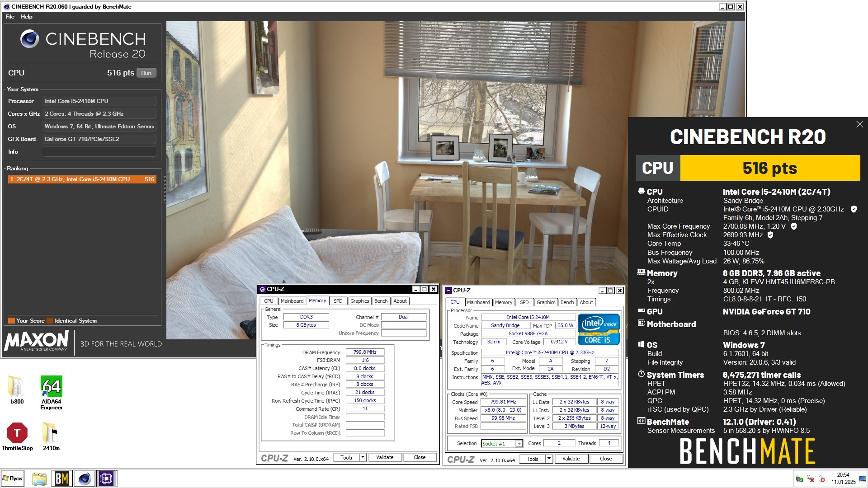Switch to Cinebench taskbar button

coord(84,479)
